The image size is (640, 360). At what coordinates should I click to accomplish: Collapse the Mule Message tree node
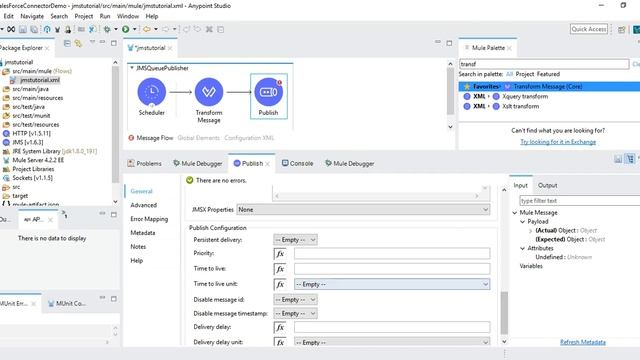[x=515, y=213]
